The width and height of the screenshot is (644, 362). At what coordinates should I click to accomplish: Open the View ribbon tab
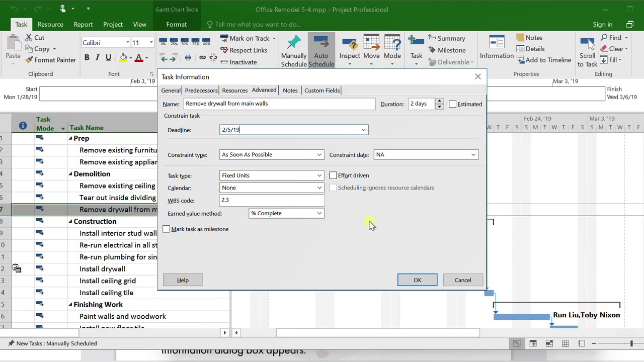140,24
